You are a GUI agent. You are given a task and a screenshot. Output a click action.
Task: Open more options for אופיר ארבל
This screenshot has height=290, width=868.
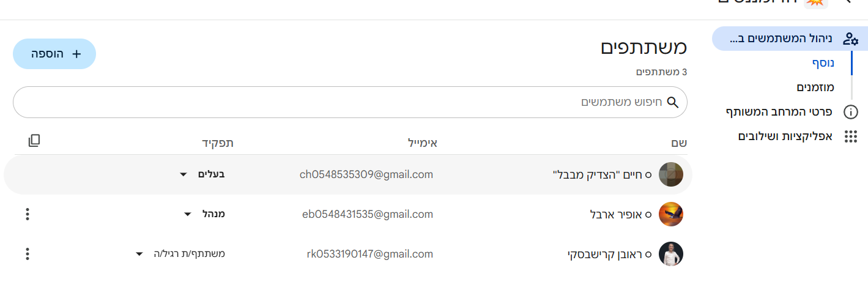(27, 214)
